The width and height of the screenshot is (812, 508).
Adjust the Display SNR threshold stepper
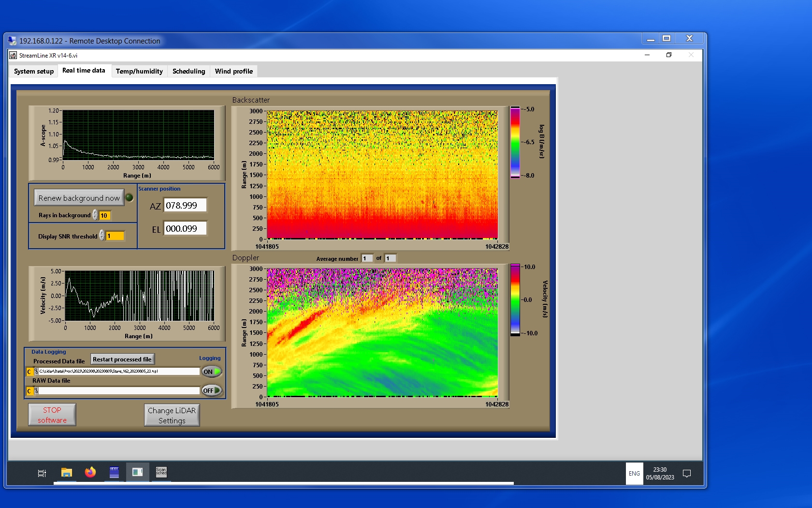pyautogui.click(x=102, y=236)
